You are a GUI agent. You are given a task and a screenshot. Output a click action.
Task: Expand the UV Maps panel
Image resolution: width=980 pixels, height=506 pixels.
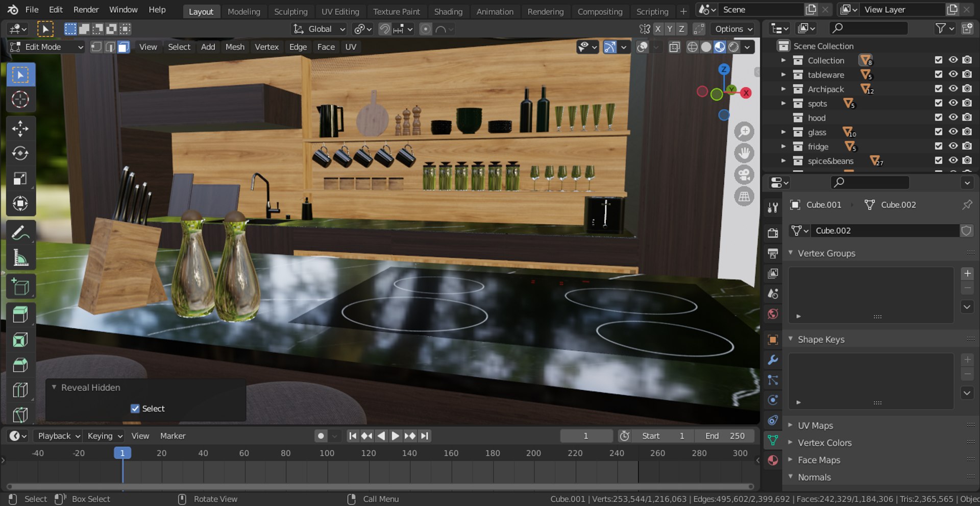coord(791,425)
